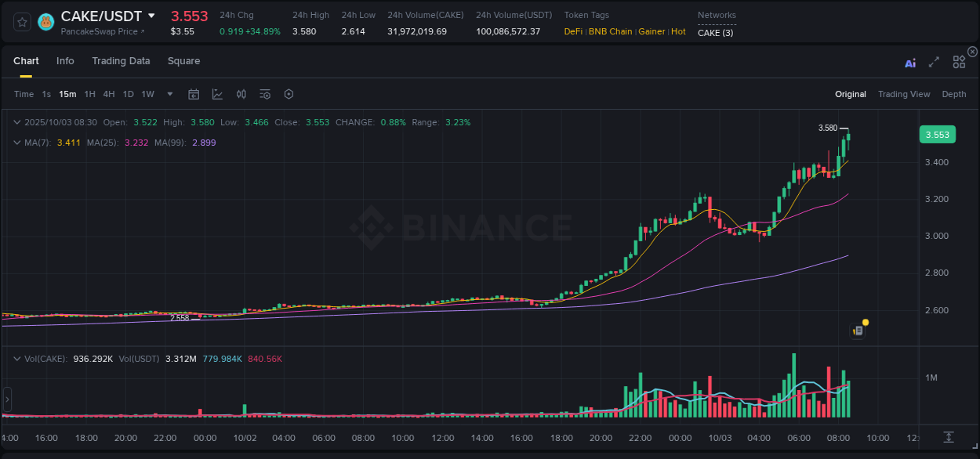This screenshot has height=459, width=980.
Task: Open chart settings via the hexagon icon
Action: point(289,94)
